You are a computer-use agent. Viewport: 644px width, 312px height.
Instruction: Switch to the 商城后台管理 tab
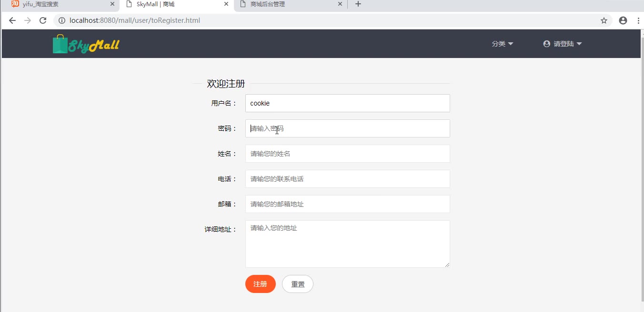coord(291,4)
